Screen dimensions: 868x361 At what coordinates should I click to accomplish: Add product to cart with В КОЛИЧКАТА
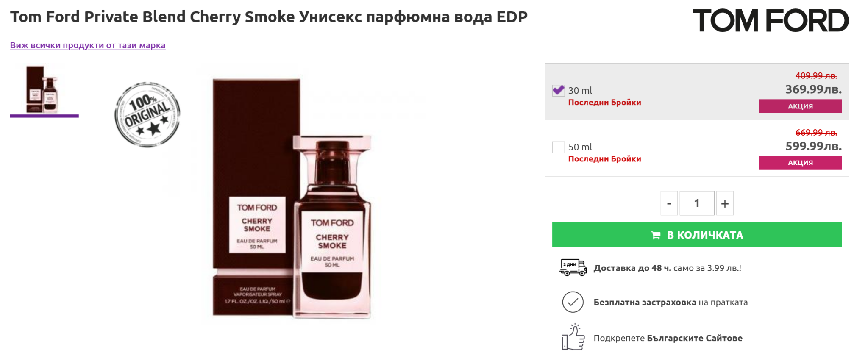(697, 235)
